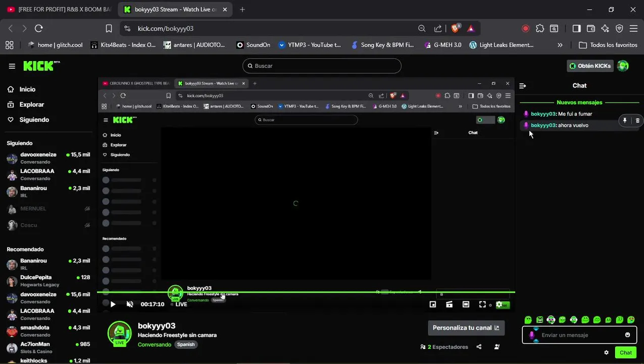The width and height of the screenshot is (644, 364).
Task: Pin the 'ahora vuelvo' chat message
Action: (625, 121)
